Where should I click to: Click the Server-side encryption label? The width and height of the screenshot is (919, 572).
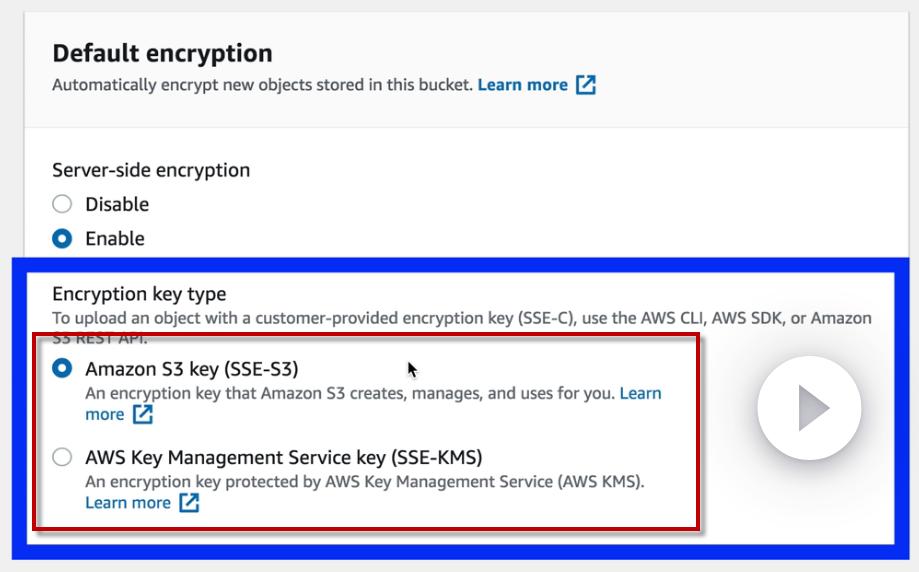(151, 170)
